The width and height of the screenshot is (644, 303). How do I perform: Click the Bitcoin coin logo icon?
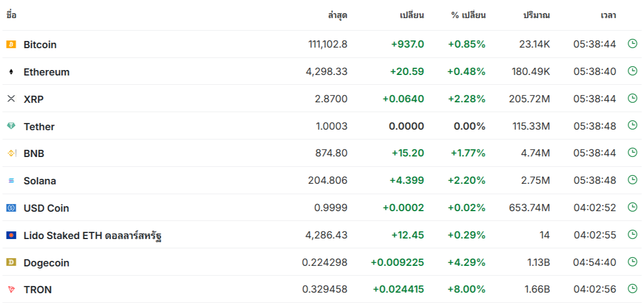click(x=11, y=44)
